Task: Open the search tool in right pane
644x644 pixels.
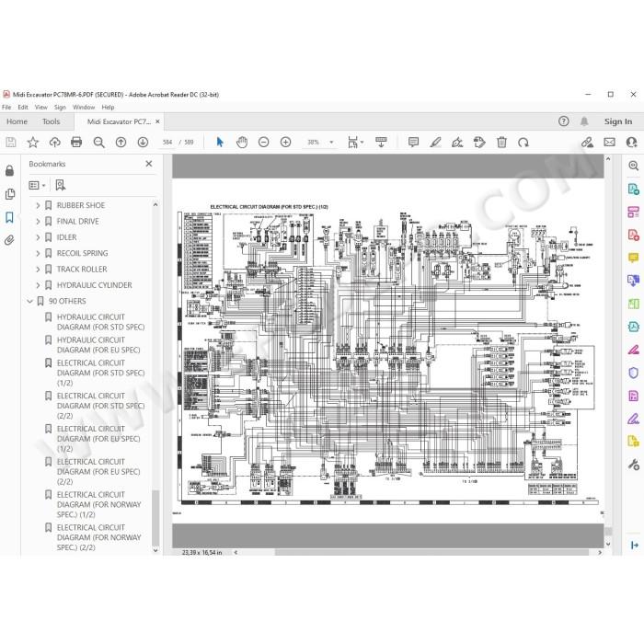Action: (633, 166)
